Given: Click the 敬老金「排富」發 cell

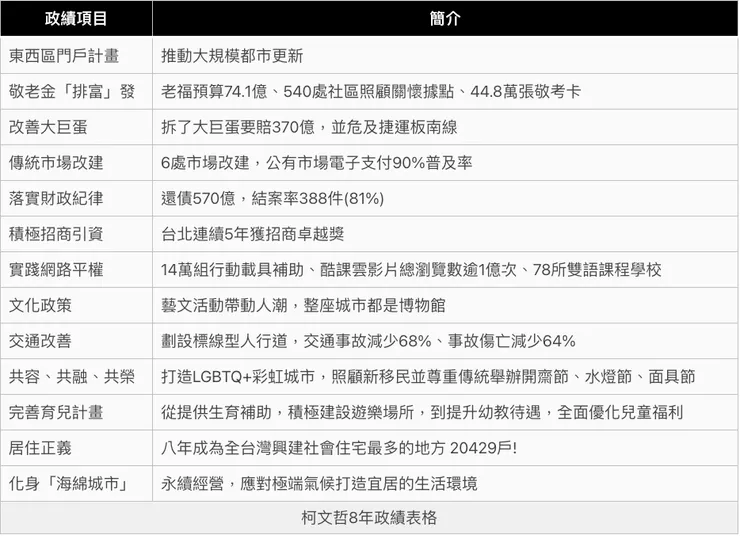Looking at the screenshot, I should pos(76,91).
